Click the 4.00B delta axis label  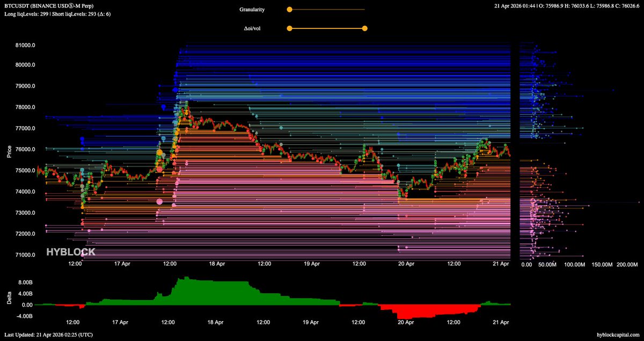point(26,294)
